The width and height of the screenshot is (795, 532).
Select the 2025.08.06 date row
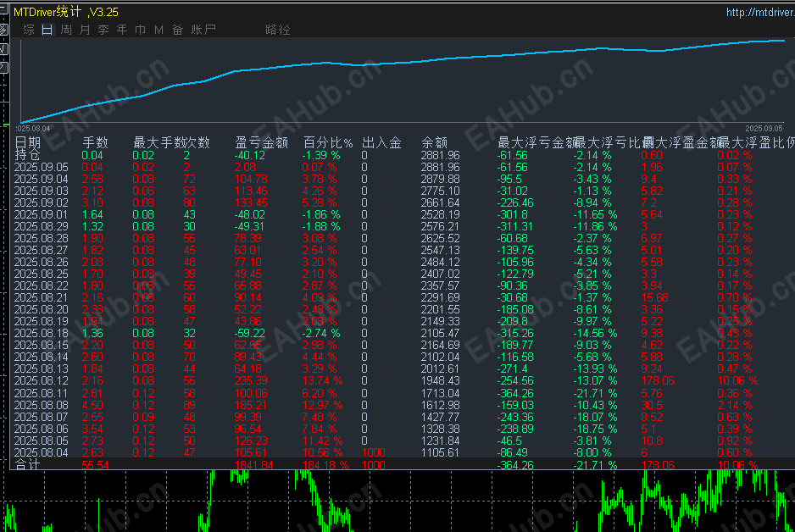tap(41, 429)
